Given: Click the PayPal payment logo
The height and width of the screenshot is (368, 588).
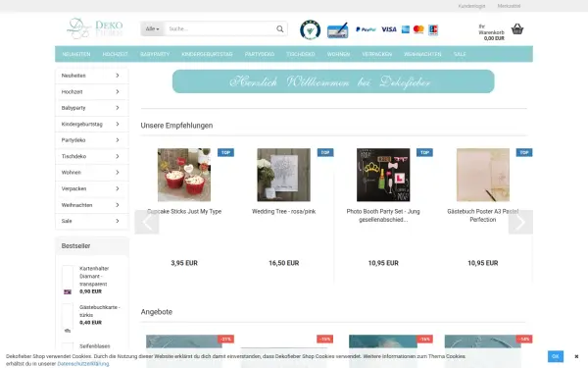Looking at the screenshot, I should click(366, 29).
